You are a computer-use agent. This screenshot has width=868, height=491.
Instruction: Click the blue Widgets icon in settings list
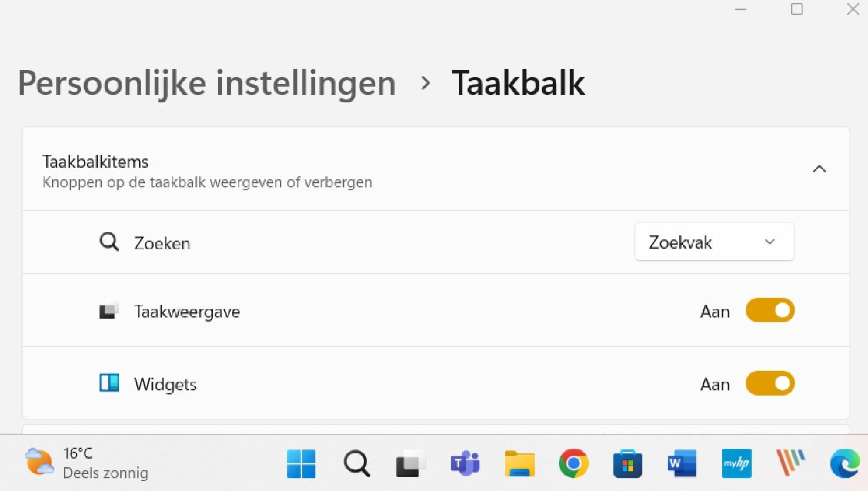109,382
